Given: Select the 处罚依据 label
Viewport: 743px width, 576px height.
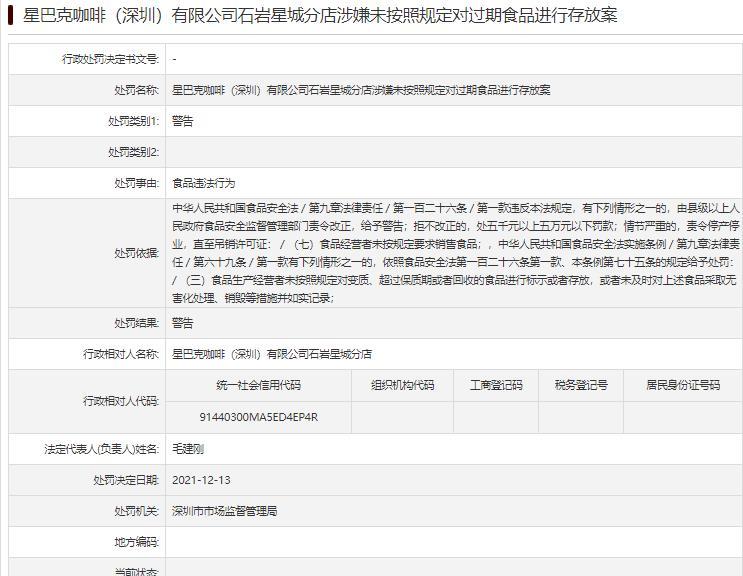Looking at the screenshot, I should pos(136,253).
